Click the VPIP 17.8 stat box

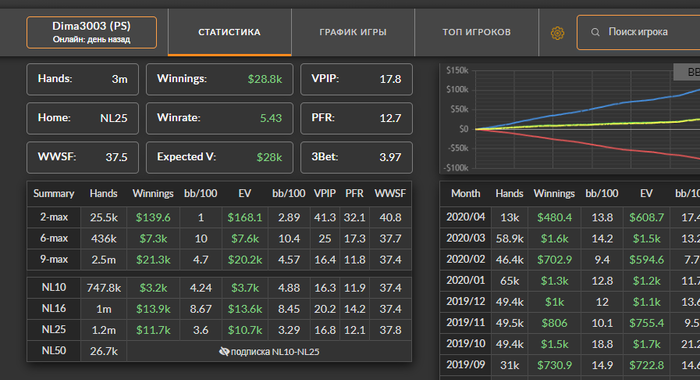pos(356,79)
